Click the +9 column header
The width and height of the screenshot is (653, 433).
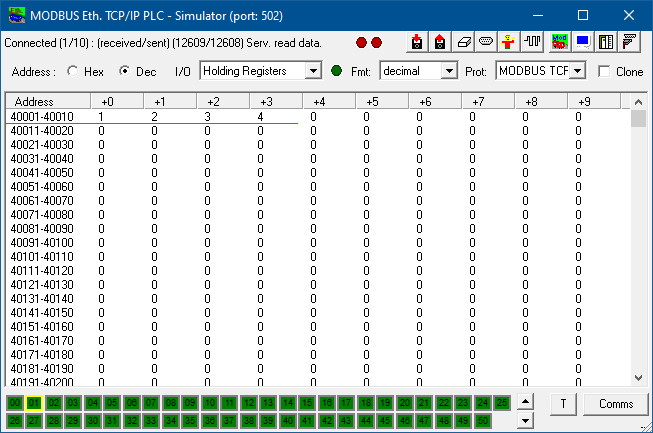click(594, 102)
